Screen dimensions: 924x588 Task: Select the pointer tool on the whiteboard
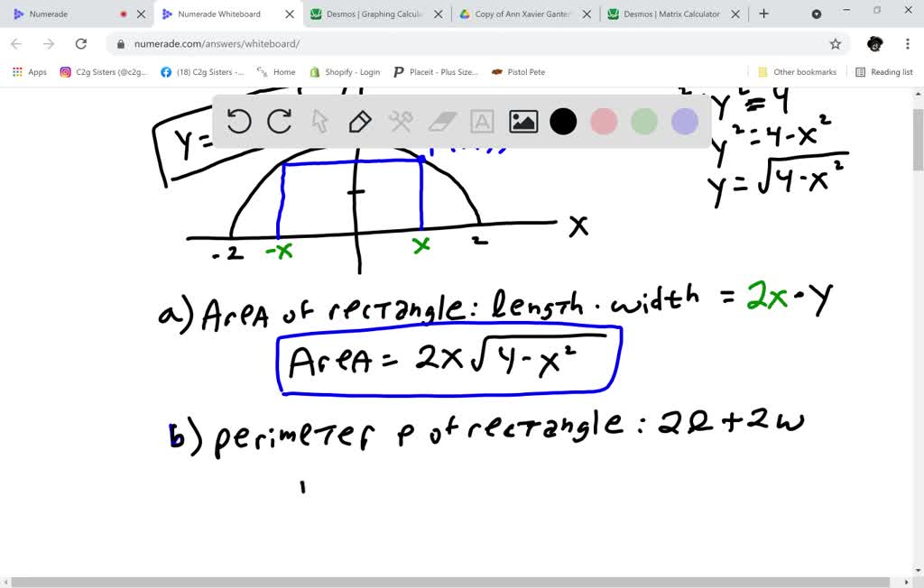pos(319,121)
